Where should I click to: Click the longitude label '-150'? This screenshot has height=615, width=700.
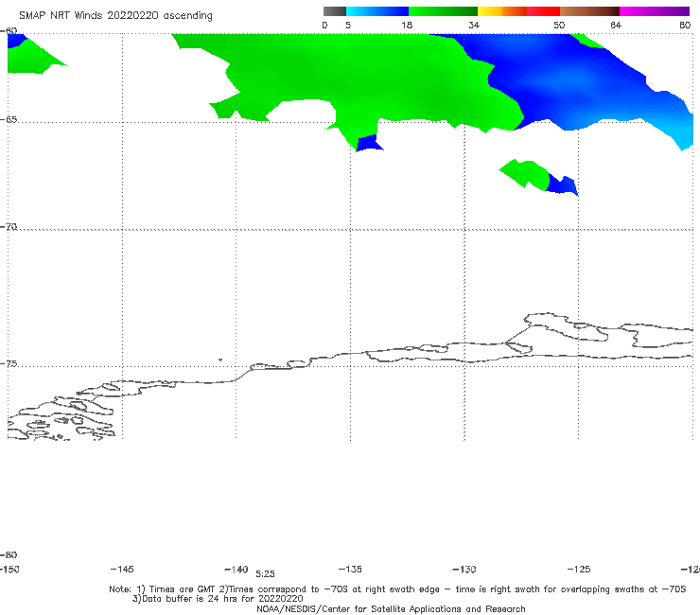click(9, 569)
